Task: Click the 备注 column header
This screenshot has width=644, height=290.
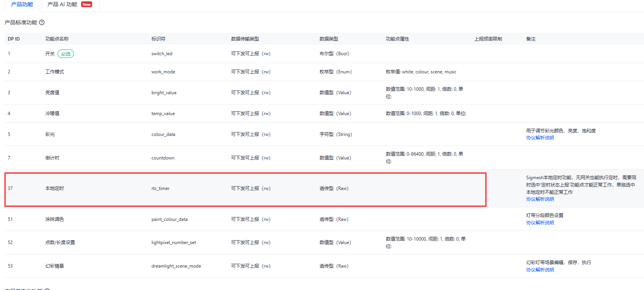Action: 531,39
